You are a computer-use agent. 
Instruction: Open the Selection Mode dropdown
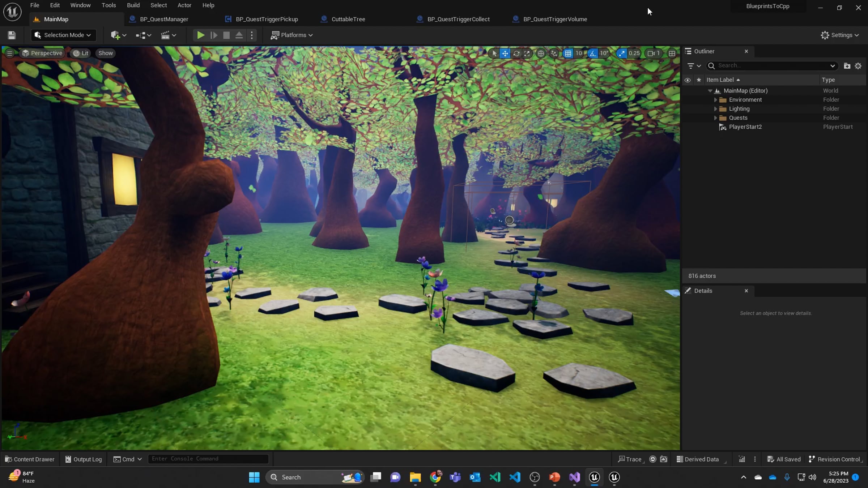pyautogui.click(x=63, y=35)
